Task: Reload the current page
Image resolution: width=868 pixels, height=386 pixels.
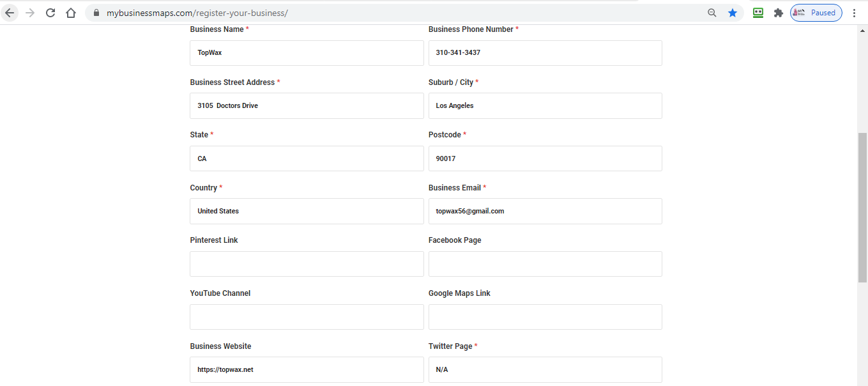Action: tap(50, 13)
